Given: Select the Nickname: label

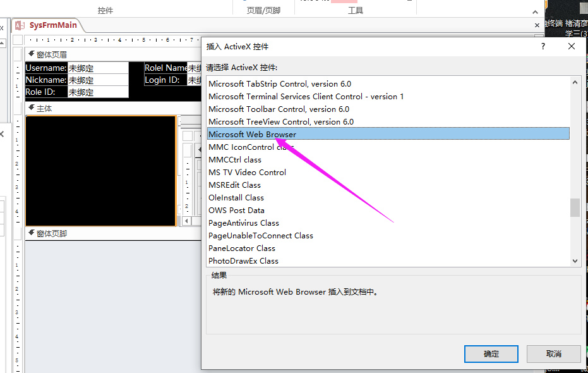Looking at the screenshot, I should pos(46,80).
